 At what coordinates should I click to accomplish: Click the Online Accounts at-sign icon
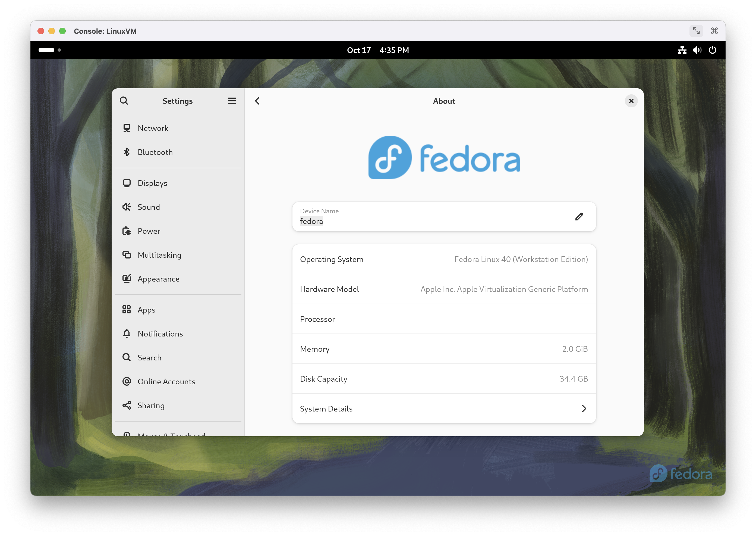click(x=127, y=381)
